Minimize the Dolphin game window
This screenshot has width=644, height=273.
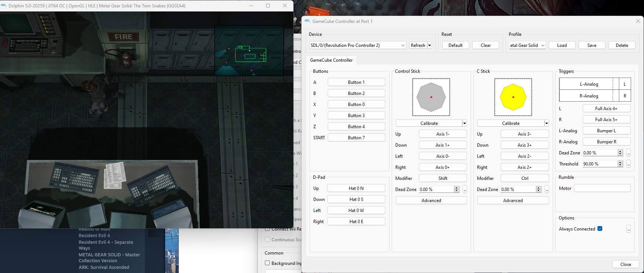click(251, 6)
